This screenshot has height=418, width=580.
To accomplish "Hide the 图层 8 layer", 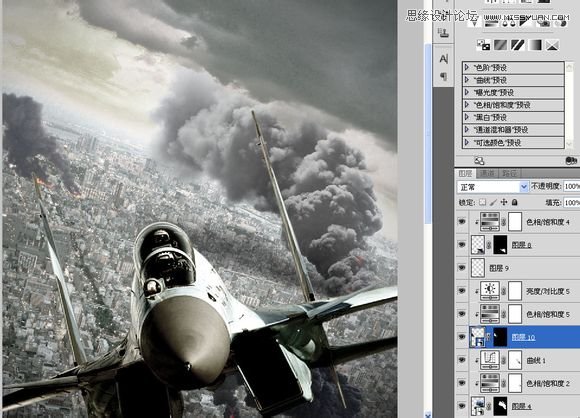I will click(x=462, y=245).
